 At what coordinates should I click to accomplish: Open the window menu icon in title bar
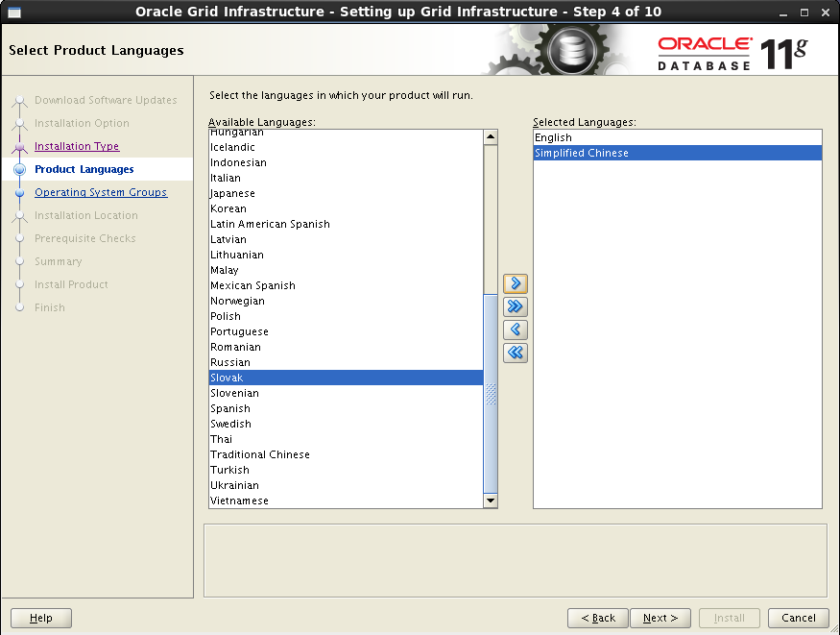tap(14, 12)
